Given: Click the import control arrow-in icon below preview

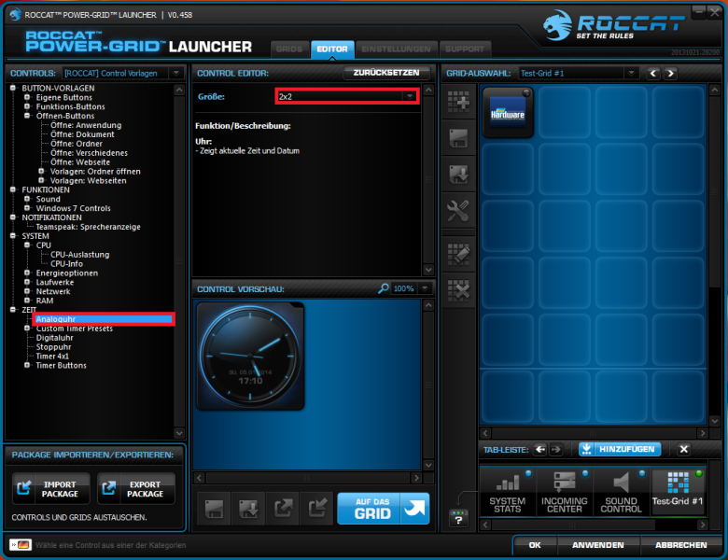Looking at the screenshot, I should (317, 509).
